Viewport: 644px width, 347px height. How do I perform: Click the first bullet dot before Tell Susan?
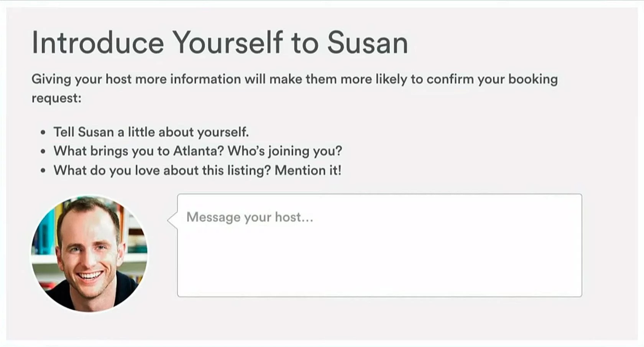[x=43, y=133]
